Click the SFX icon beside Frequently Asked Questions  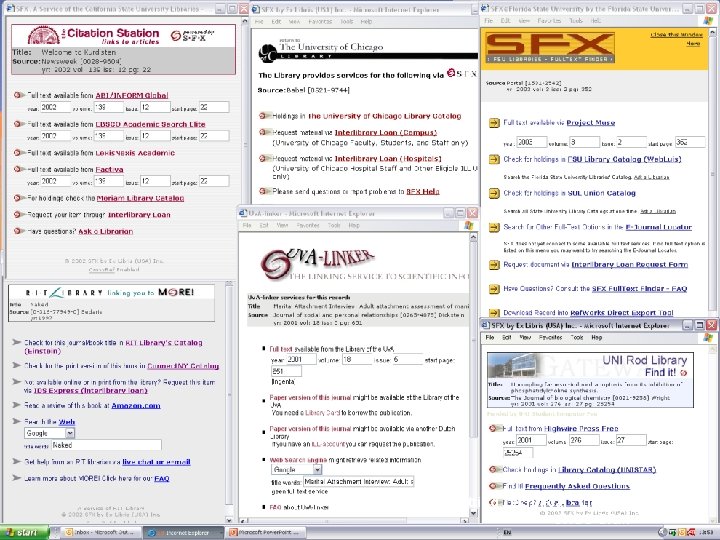tap(495, 486)
